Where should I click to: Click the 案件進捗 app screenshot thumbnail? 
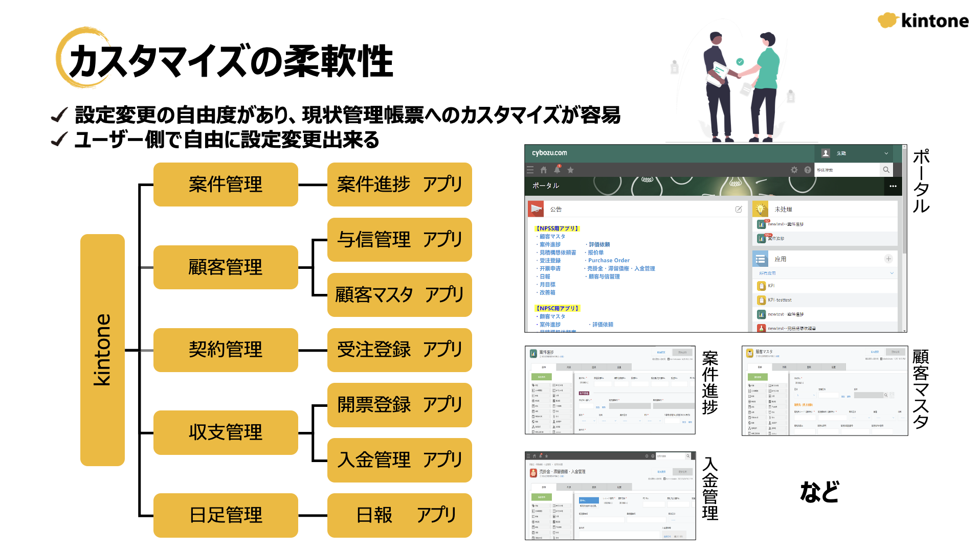pyautogui.click(x=610, y=390)
